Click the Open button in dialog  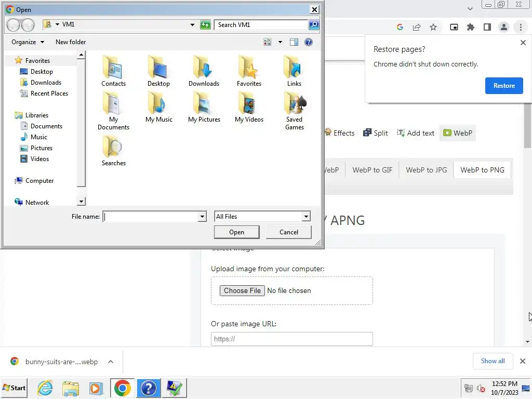point(236,232)
